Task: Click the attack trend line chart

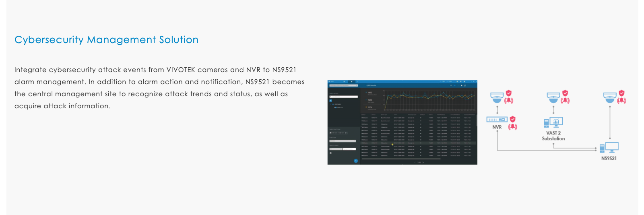Action: click(x=429, y=100)
